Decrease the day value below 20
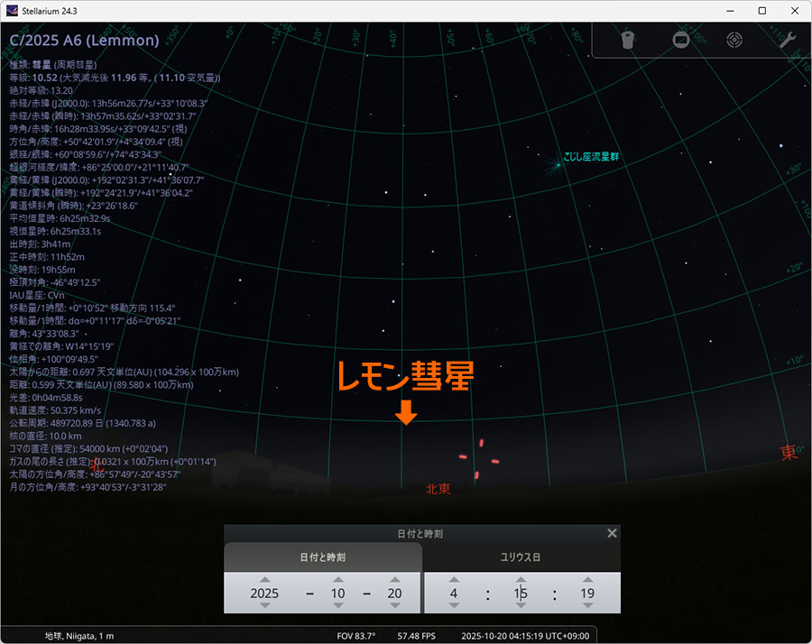The width and height of the screenshot is (812, 644). click(x=395, y=605)
